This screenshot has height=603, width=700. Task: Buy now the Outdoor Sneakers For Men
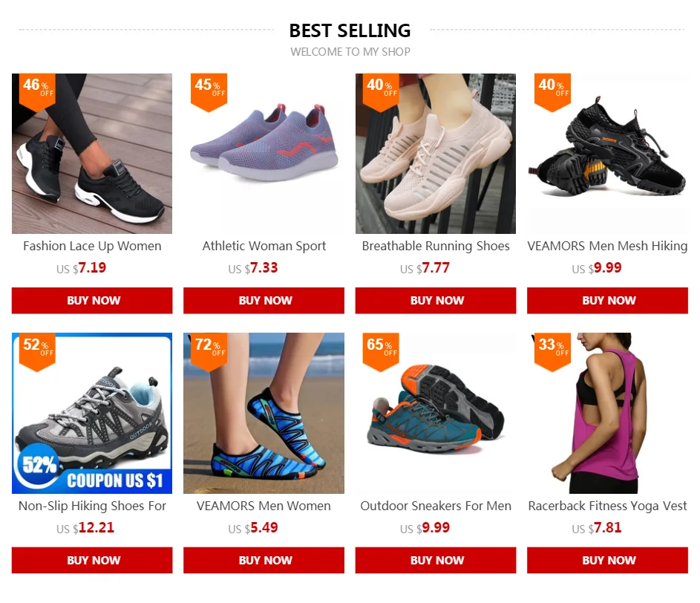tap(436, 560)
